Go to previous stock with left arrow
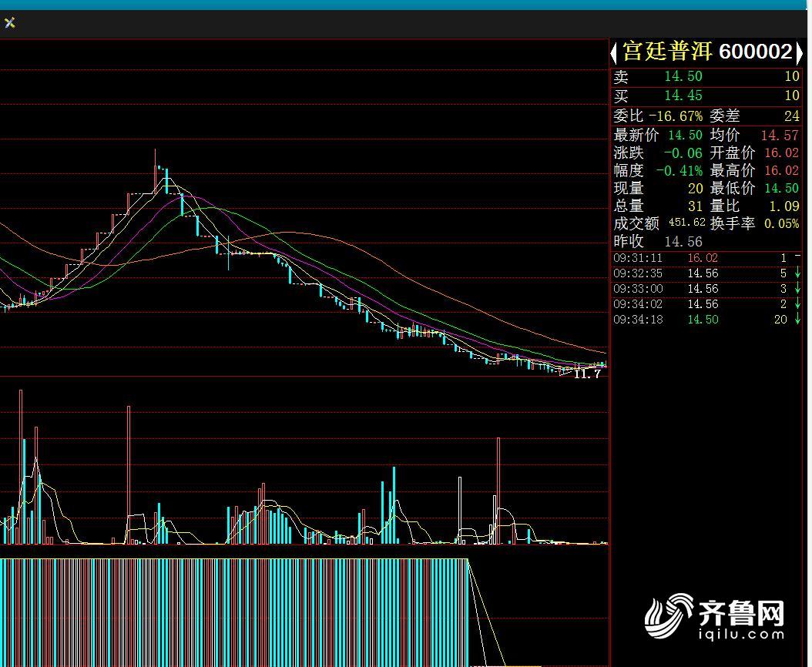 click(614, 52)
